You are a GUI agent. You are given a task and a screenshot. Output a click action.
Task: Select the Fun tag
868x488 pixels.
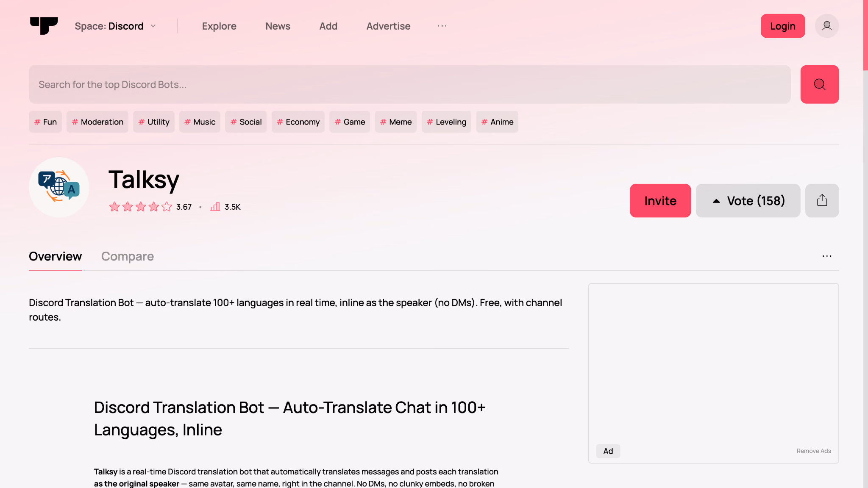pos(45,122)
